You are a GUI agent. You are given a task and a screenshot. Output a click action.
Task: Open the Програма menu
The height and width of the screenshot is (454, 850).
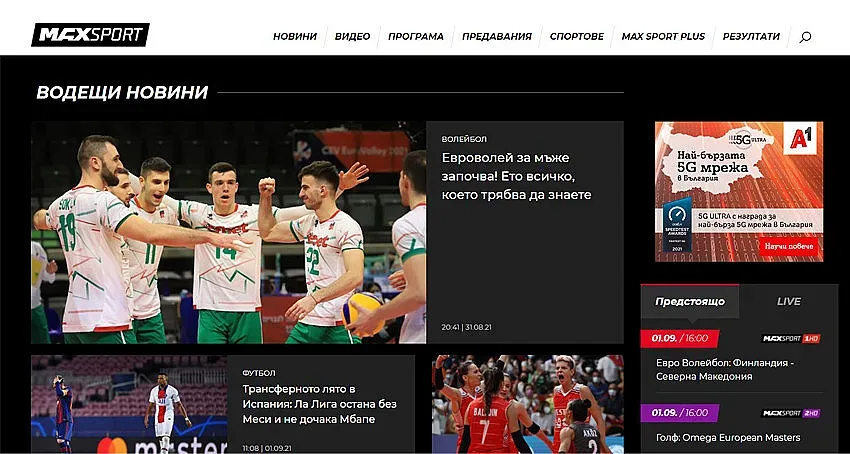click(416, 37)
